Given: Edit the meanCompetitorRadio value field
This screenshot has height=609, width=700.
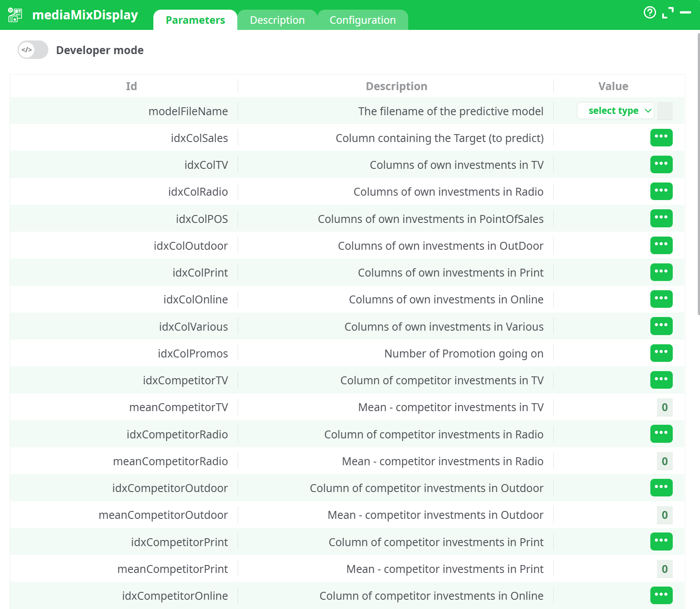Looking at the screenshot, I should click(664, 461).
